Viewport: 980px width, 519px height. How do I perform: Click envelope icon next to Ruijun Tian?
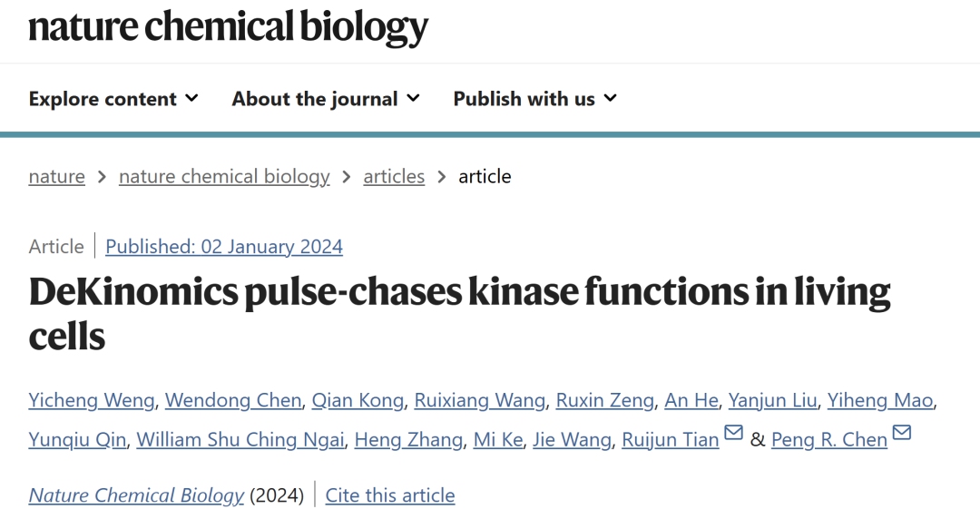733,434
